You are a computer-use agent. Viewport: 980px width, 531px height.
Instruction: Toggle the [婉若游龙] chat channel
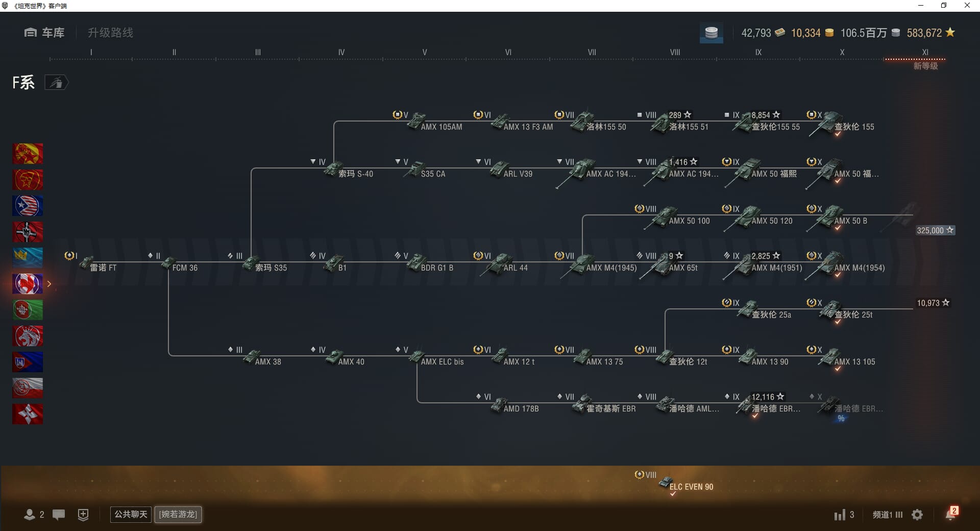click(x=178, y=514)
